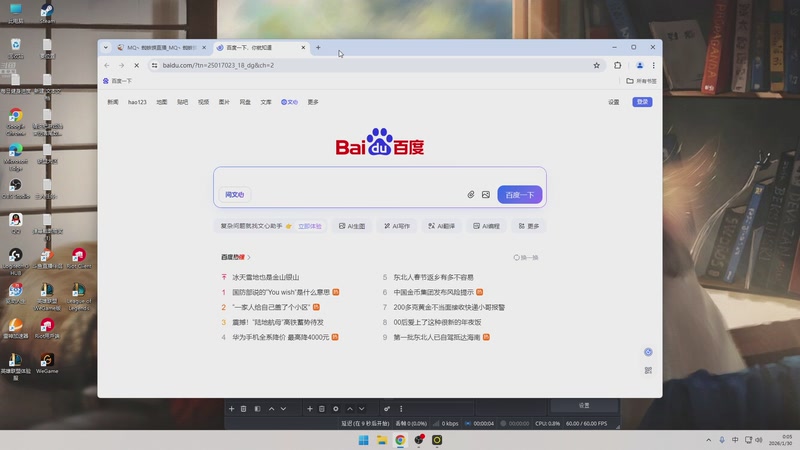Open Google Chrome desktop shortcut

pos(16,122)
